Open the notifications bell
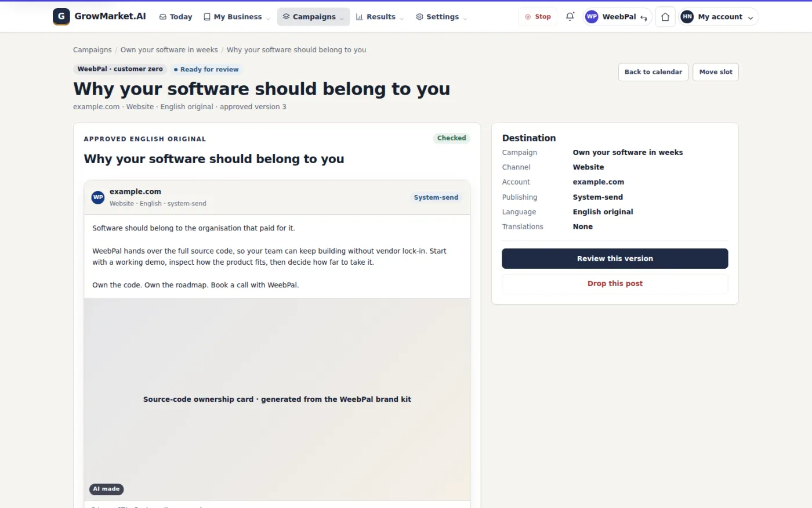Screen dimensions: 812x508 [x=570, y=17]
